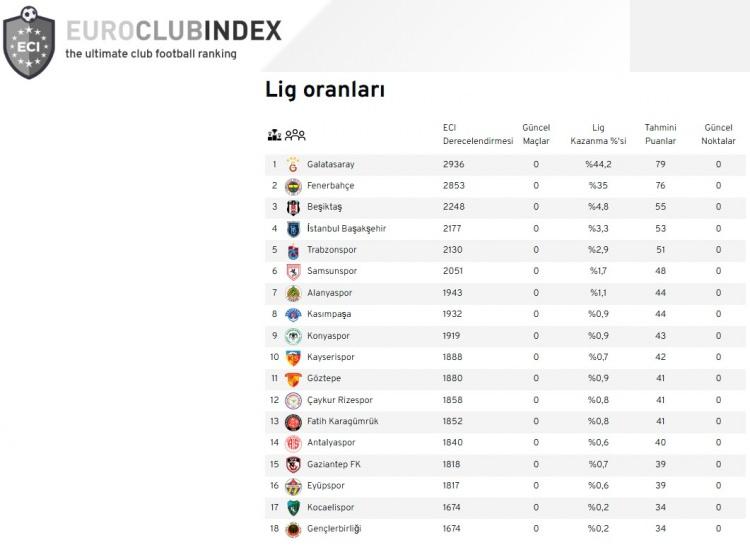Click the Kocaelispor club crest
Screen dimensions: 750x547
coord(293,507)
